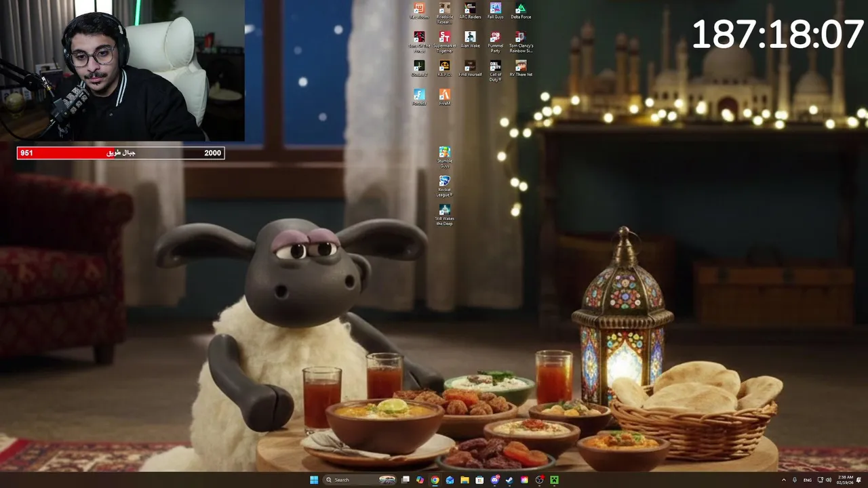Open the Rec Room desktop shortcut
868x488 pixels.
pyautogui.click(x=419, y=11)
